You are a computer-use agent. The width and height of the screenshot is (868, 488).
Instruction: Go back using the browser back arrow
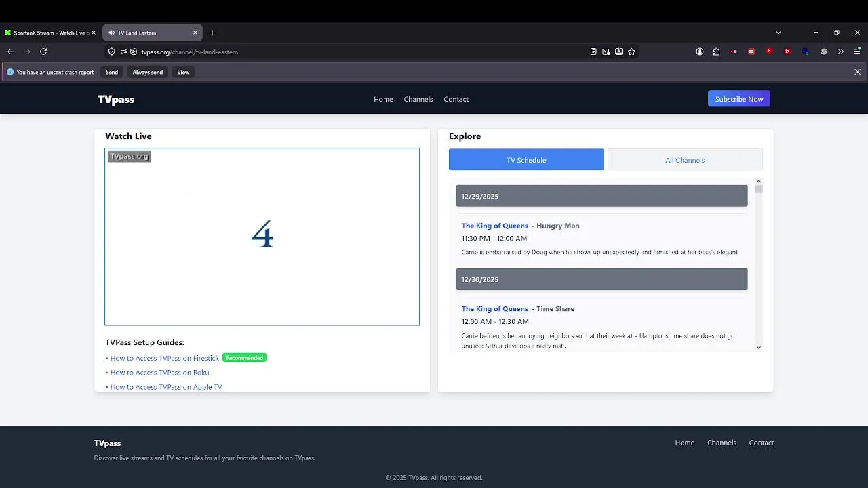(11, 52)
